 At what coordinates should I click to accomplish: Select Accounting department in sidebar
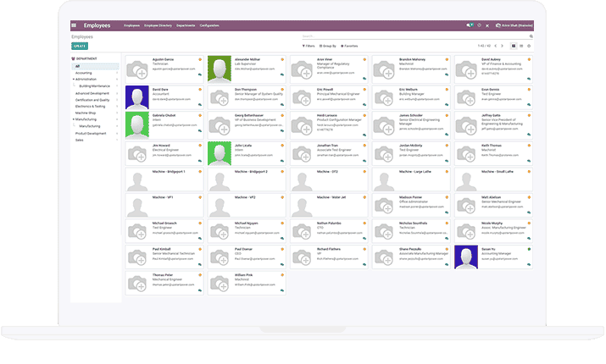(84, 73)
